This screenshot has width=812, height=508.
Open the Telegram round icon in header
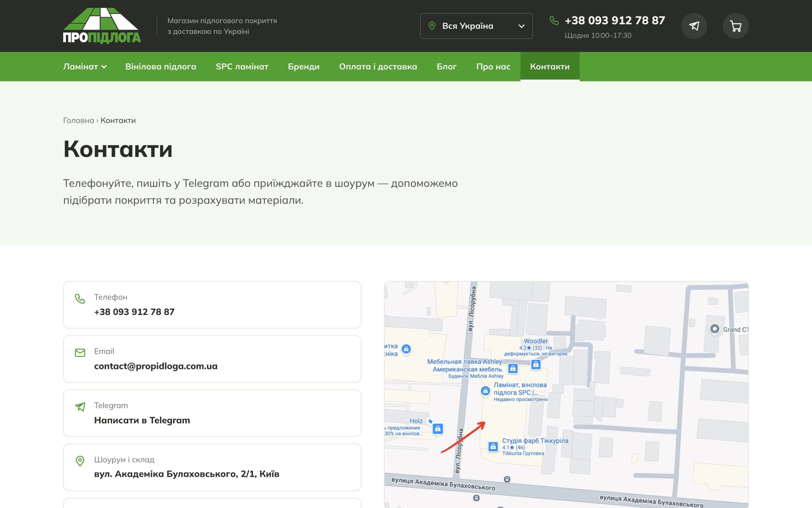click(694, 26)
